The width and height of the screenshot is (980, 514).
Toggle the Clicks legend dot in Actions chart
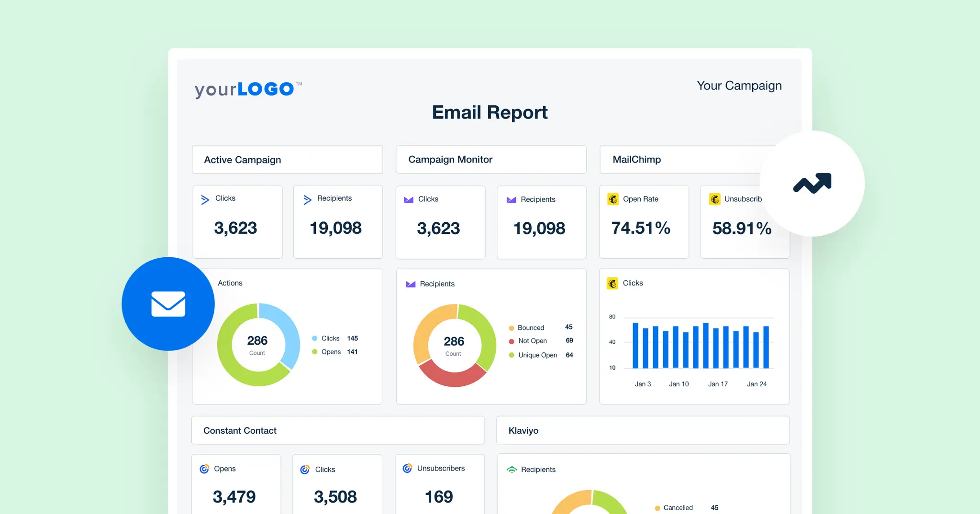coord(315,338)
